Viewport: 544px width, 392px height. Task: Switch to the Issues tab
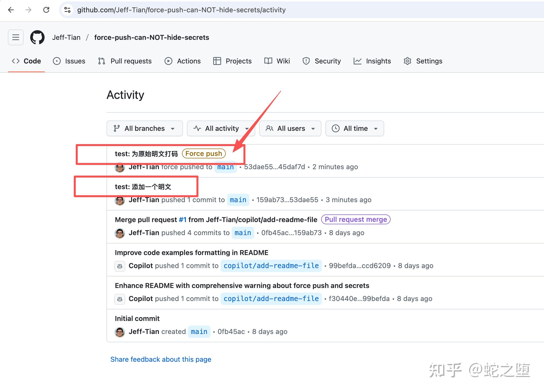69,61
